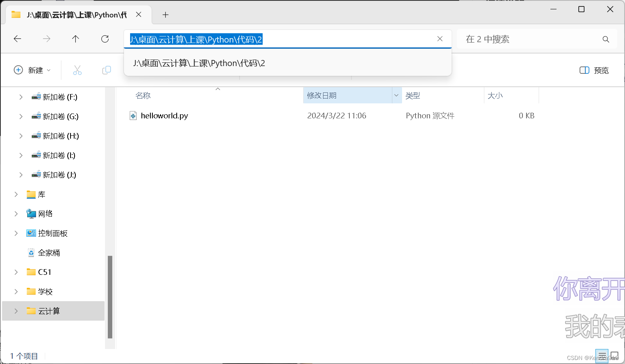Switch to details view layout
625x364 pixels.
(602, 356)
